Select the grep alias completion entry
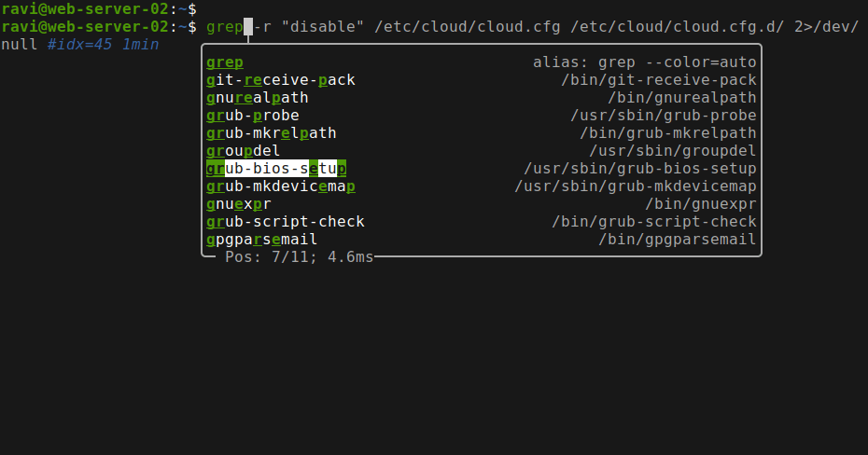 point(481,62)
